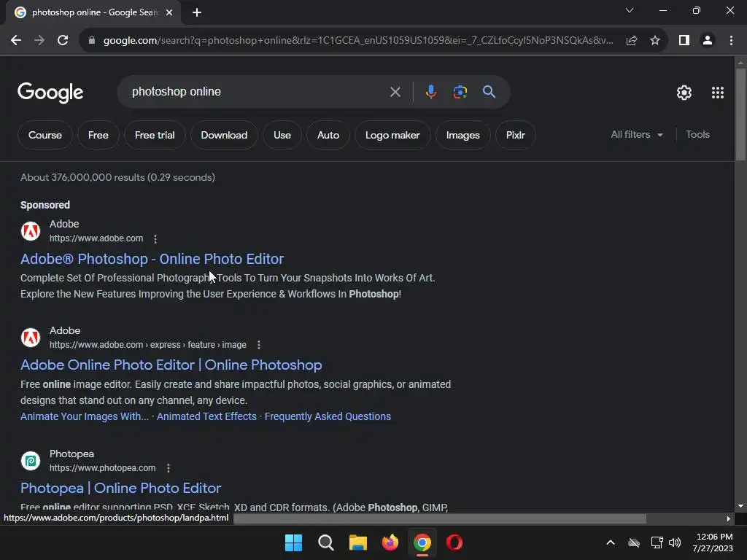Open Photopea | Online Photo Editor link

coord(120,488)
